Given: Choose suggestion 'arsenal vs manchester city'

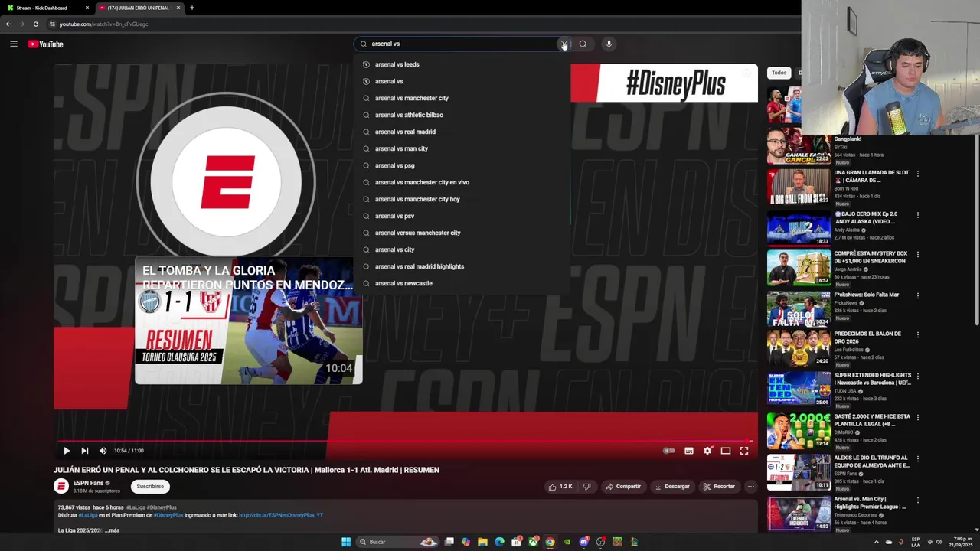Looking at the screenshot, I should [462, 98].
